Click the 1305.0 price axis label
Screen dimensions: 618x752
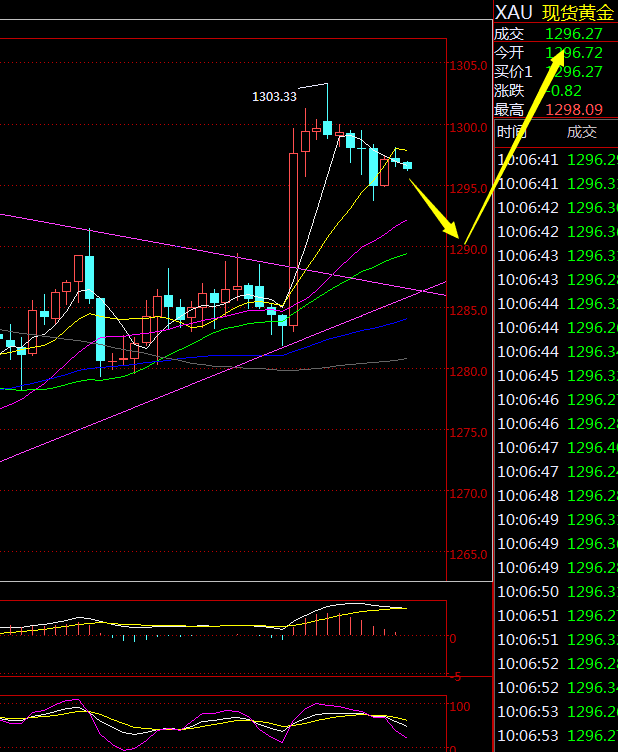pyautogui.click(x=468, y=66)
